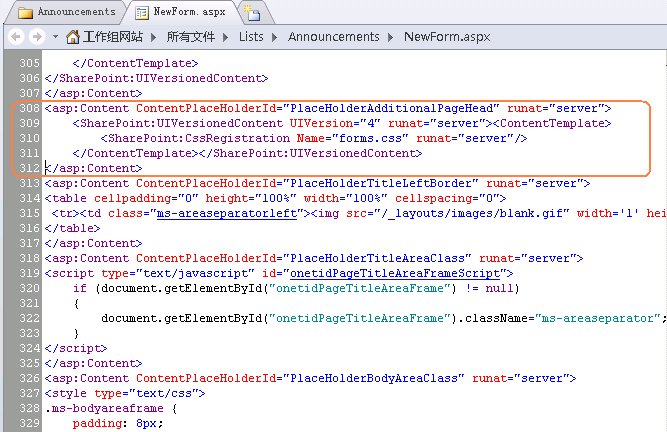Click the ms-areaseparator string on line 322
The height and width of the screenshot is (432, 667).
[x=598, y=318]
